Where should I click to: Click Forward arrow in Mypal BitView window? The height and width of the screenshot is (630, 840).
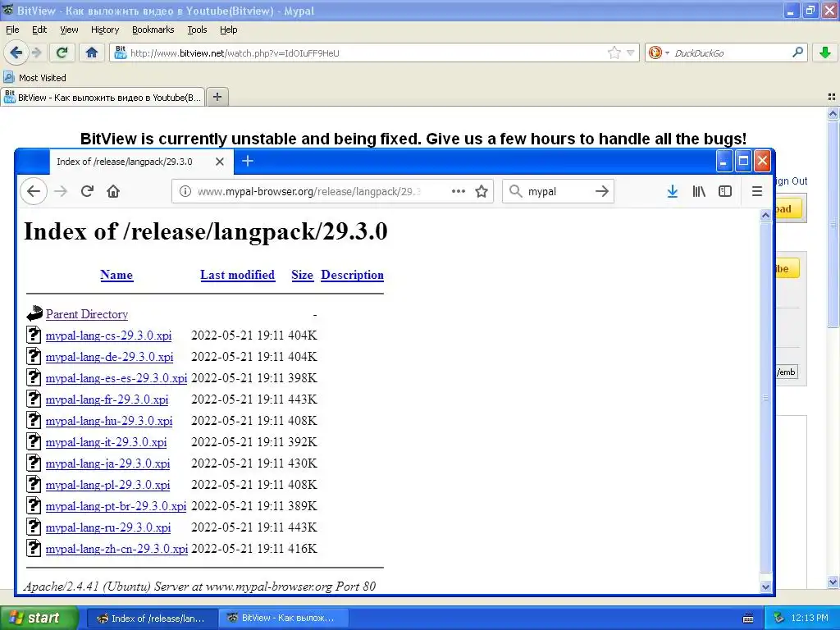tap(36, 52)
